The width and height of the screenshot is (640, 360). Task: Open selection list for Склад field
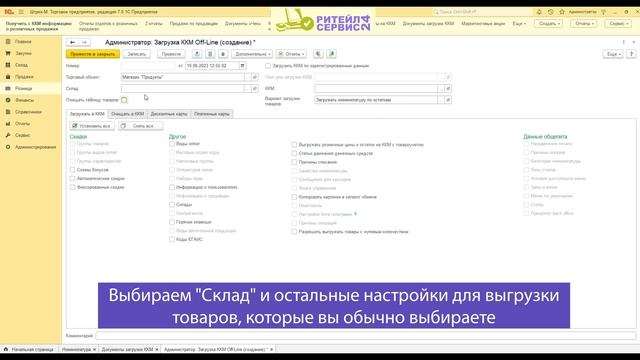[247, 89]
